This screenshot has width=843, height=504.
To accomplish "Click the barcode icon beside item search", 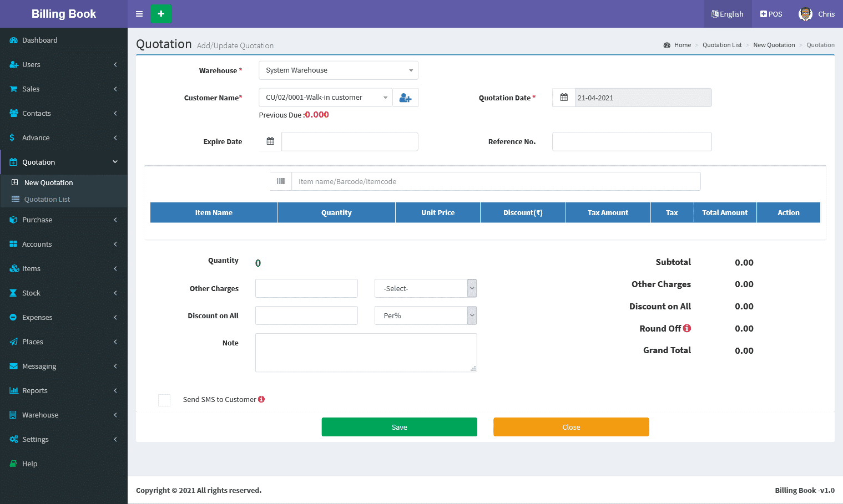I will click(281, 181).
